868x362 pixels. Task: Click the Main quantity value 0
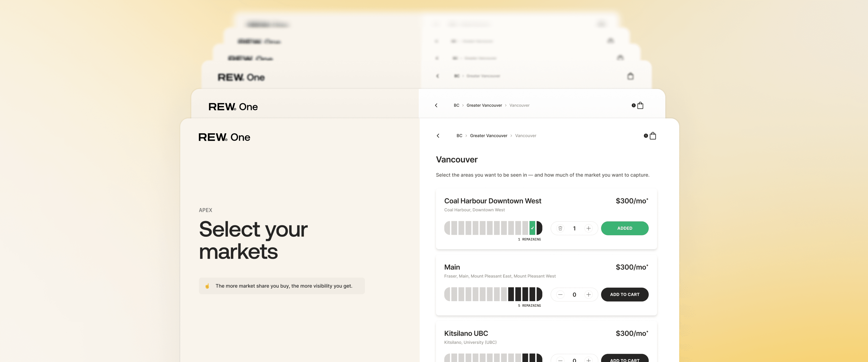[574, 295]
